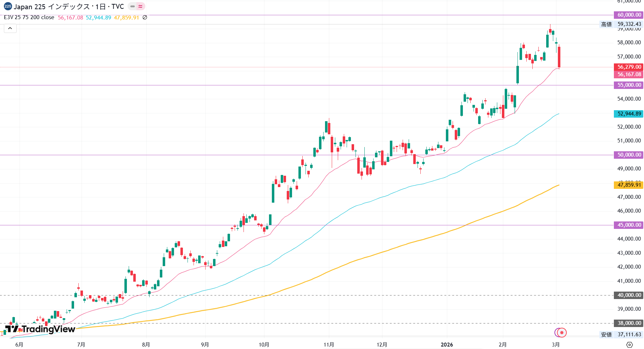Click the 55,000.00 purple price level label
The height and width of the screenshot is (349, 644).
pos(629,85)
